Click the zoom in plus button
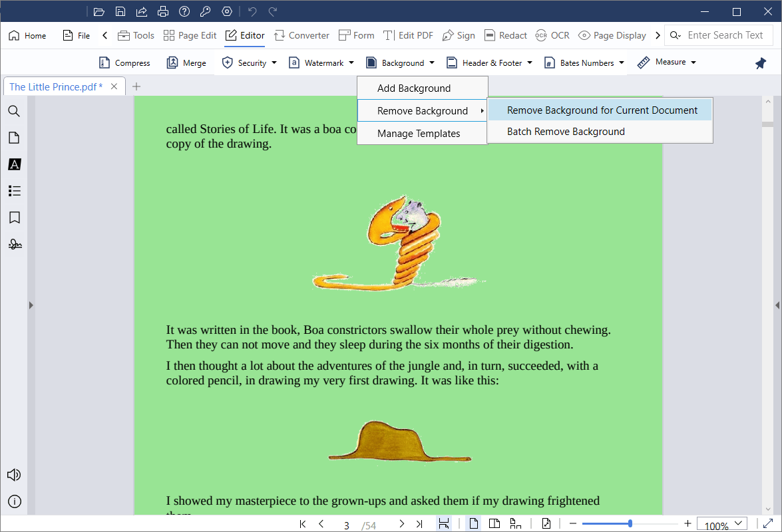Screen dimensions: 782x532 click(687, 523)
